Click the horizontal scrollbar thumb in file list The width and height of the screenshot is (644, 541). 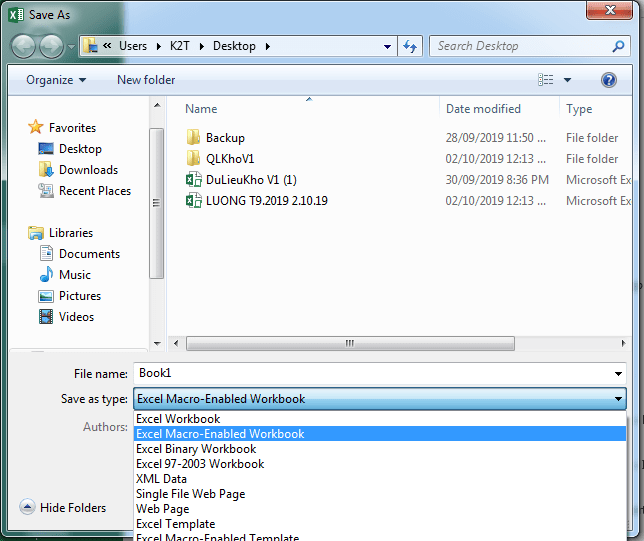350,343
